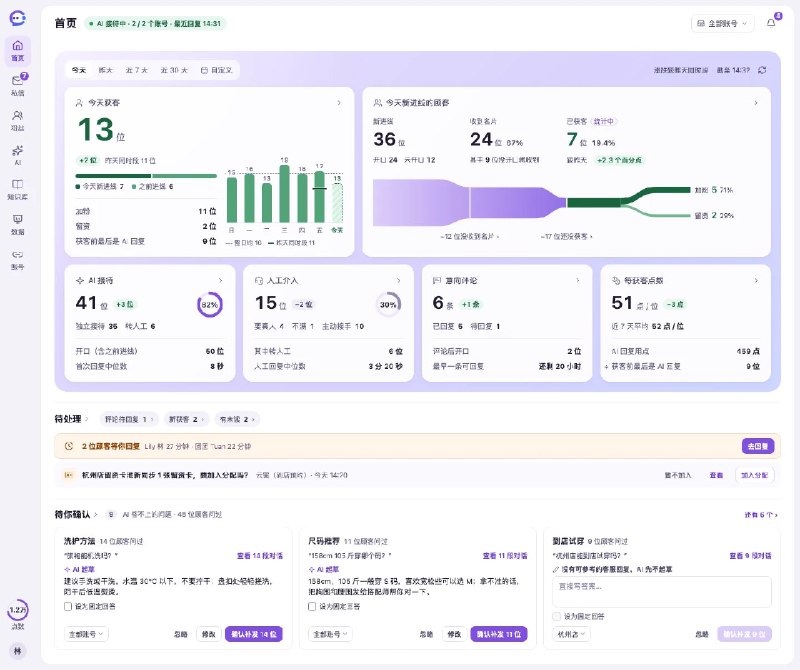Click the 今天 striped bar in chart
The height and width of the screenshot is (670, 800).
pyautogui.click(x=337, y=203)
